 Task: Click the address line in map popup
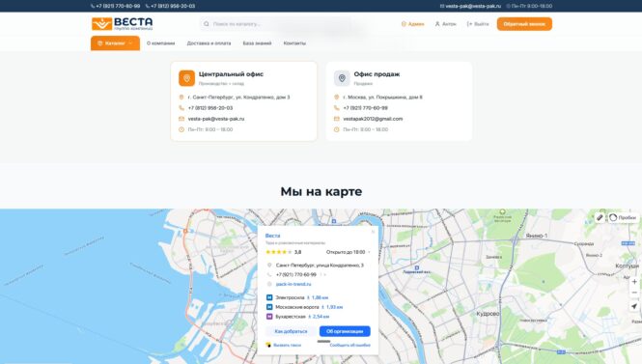(x=320, y=265)
